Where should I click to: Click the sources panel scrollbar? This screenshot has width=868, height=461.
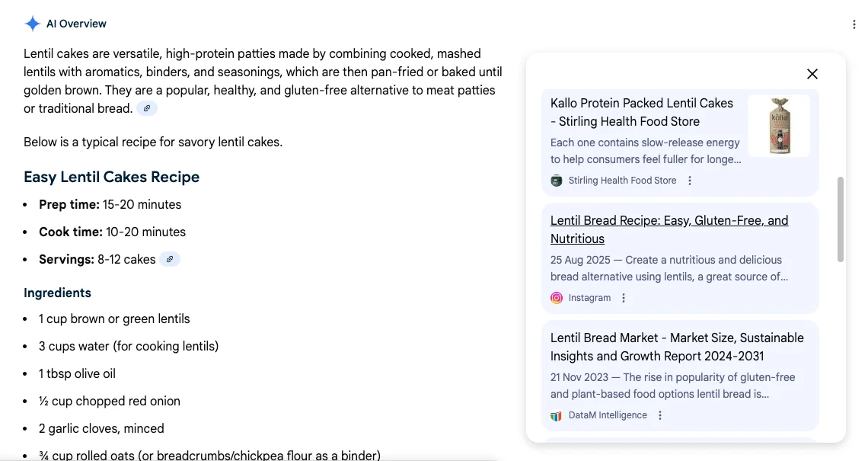click(841, 219)
